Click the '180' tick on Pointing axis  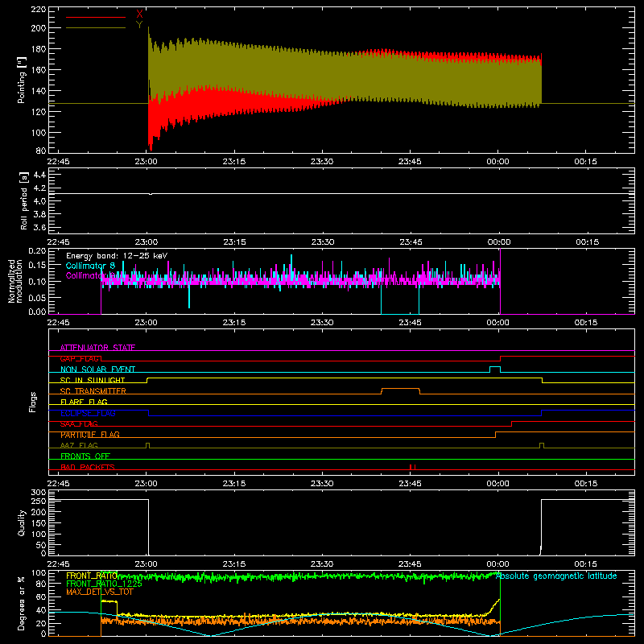38,49
